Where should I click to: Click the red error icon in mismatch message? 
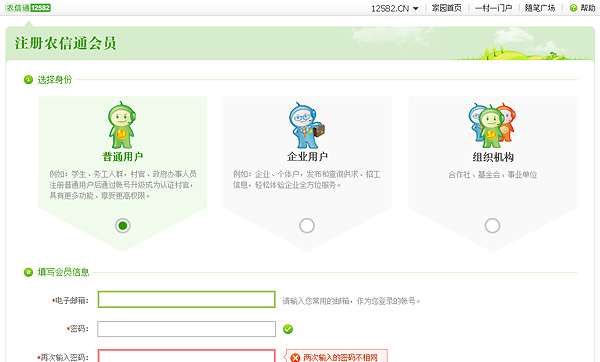295,358
